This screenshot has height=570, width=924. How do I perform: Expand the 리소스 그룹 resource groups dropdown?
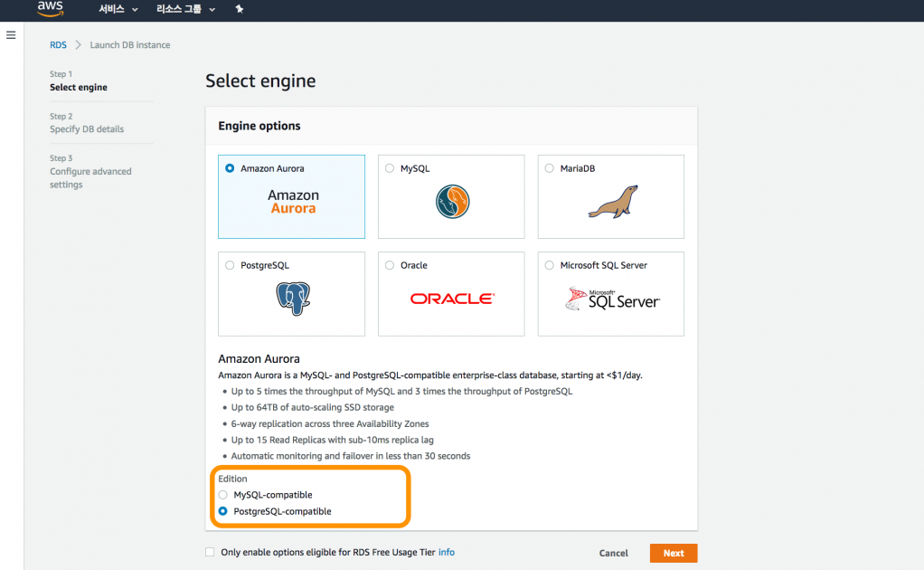click(x=187, y=9)
